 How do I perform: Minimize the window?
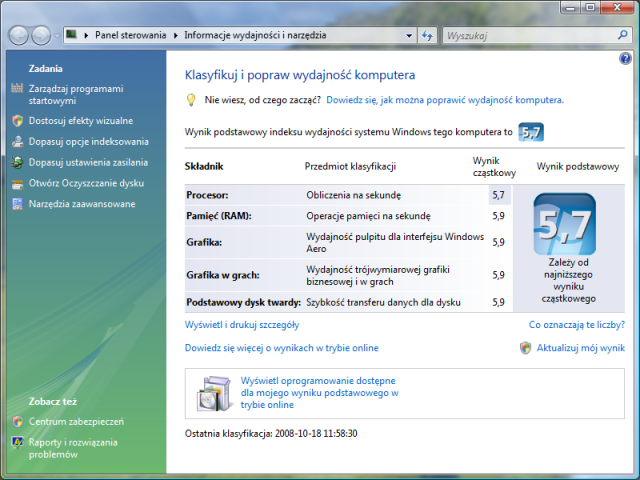click(571, 7)
